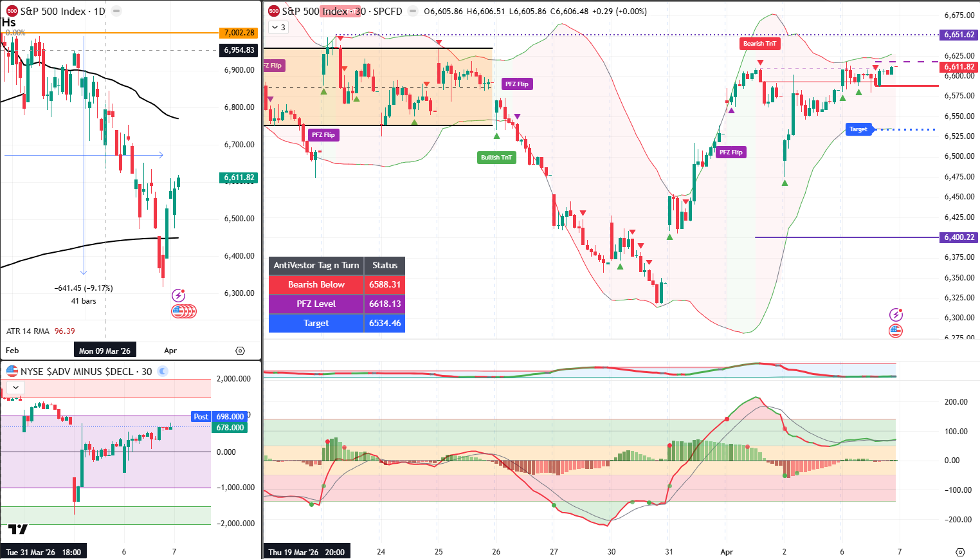The image size is (980, 559).
Task: Click the blue Target flag on the 30-minute chart
Action: tap(859, 129)
